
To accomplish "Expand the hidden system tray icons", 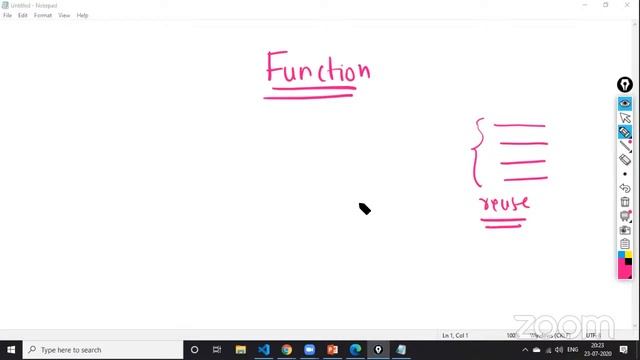I will click(525, 350).
